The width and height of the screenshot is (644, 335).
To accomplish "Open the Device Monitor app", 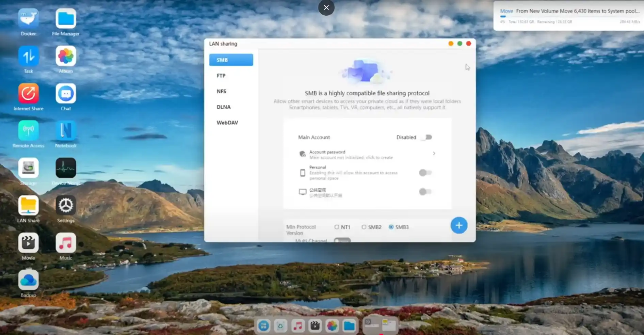I will (x=66, y=168).
